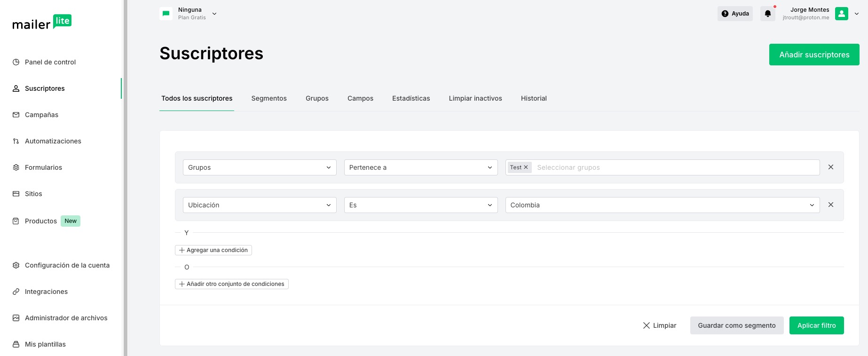Switch to Segmentos tab

269,98
